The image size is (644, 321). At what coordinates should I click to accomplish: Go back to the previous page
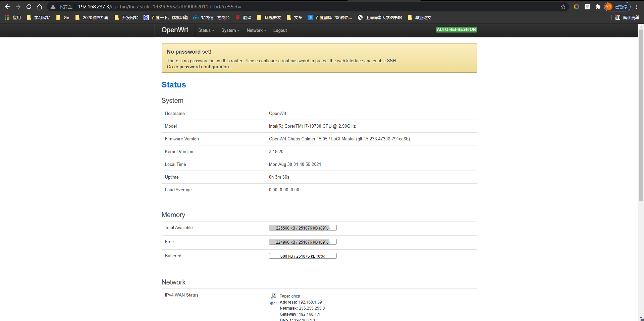7,7
